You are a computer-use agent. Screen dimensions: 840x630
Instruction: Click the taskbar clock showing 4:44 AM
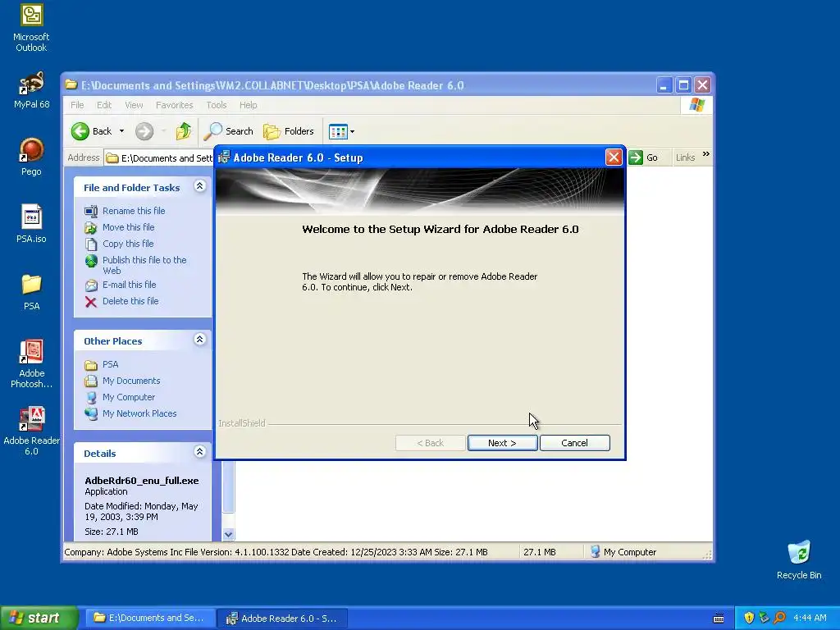(x=810, y=618)
